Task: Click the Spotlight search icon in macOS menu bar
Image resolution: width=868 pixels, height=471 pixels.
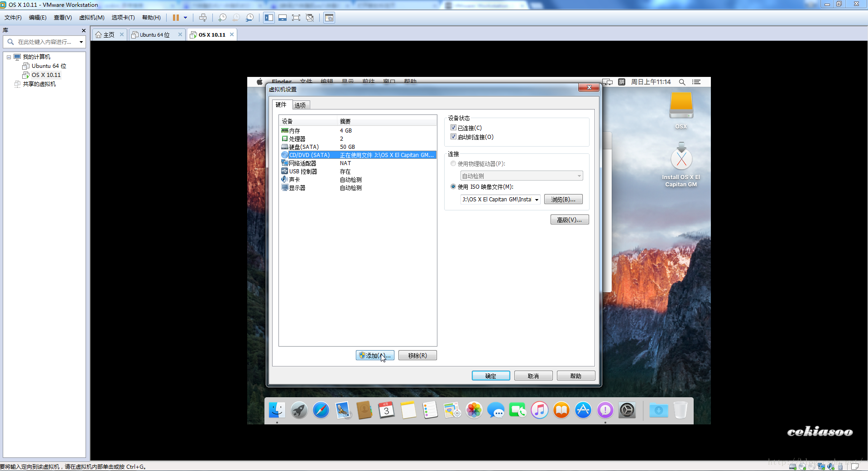Action: 682,82
